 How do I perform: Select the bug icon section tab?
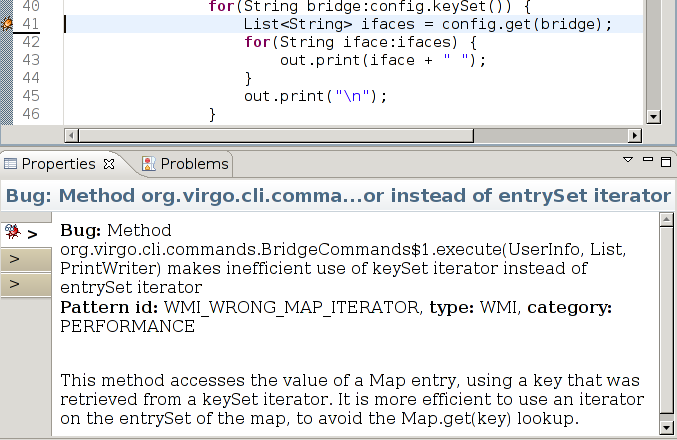point(25,233)
